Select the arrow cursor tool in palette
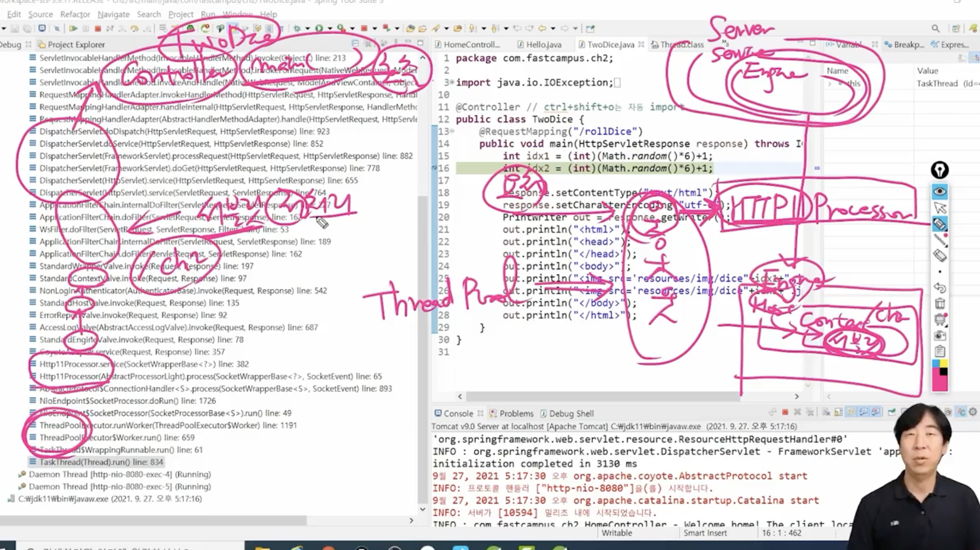Viewport: 980px width, 550px height. (x=940, y=208)
